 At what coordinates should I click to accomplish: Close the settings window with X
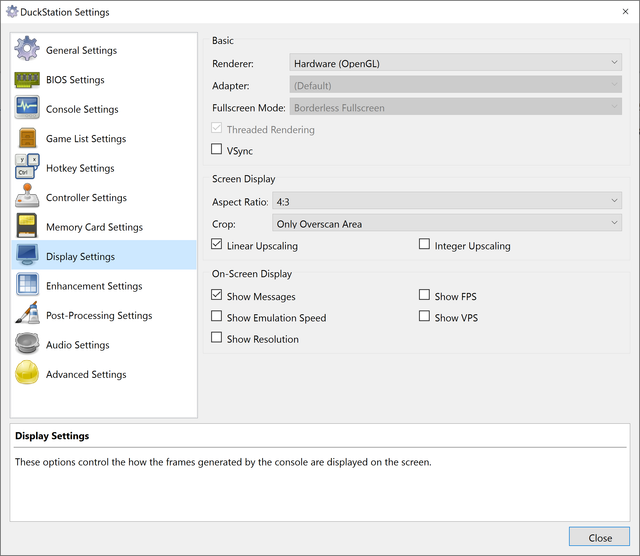point(625,11)
